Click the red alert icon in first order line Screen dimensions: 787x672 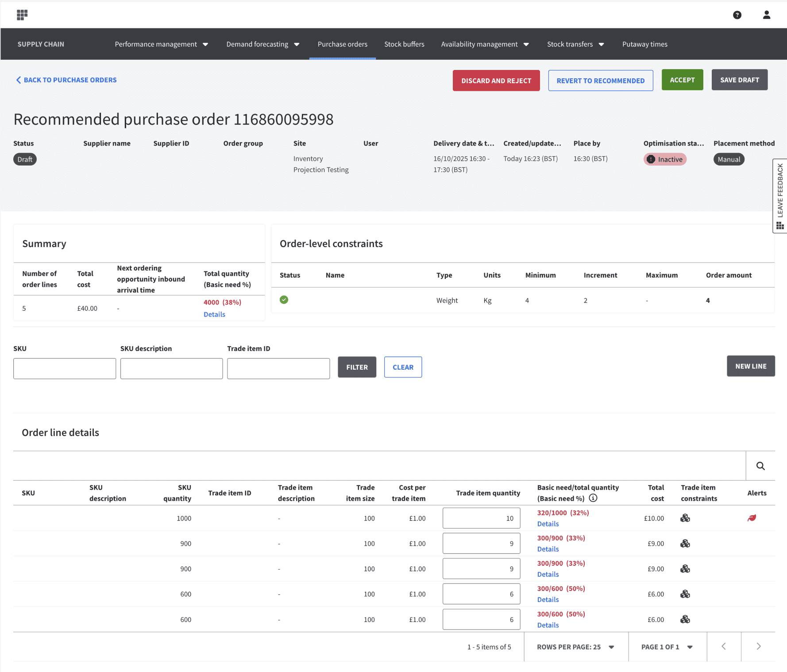tap(752, 518)
